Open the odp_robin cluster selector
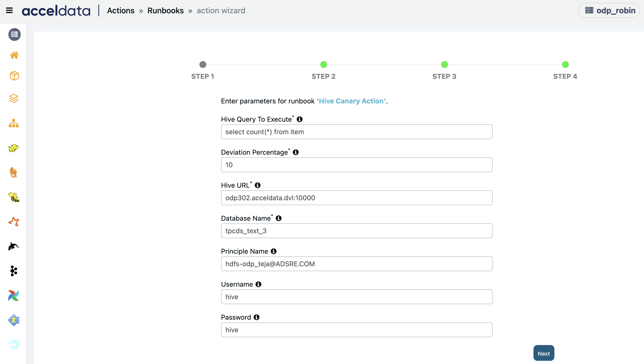This screenshot has width=644, height=364. 609,11
